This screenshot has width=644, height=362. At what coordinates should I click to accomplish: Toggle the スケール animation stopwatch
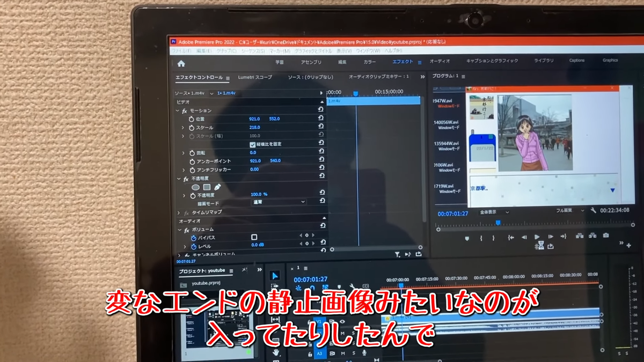[192, 128]
